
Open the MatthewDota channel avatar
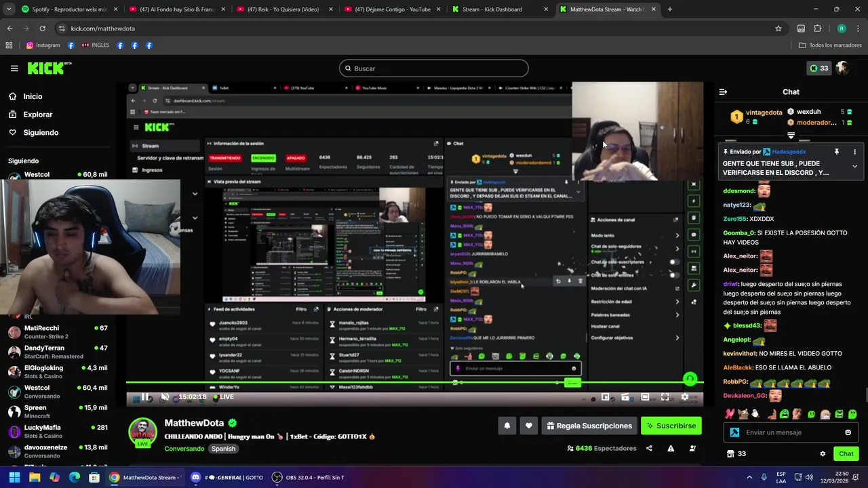pyautogui.click(x=143, y=432)
